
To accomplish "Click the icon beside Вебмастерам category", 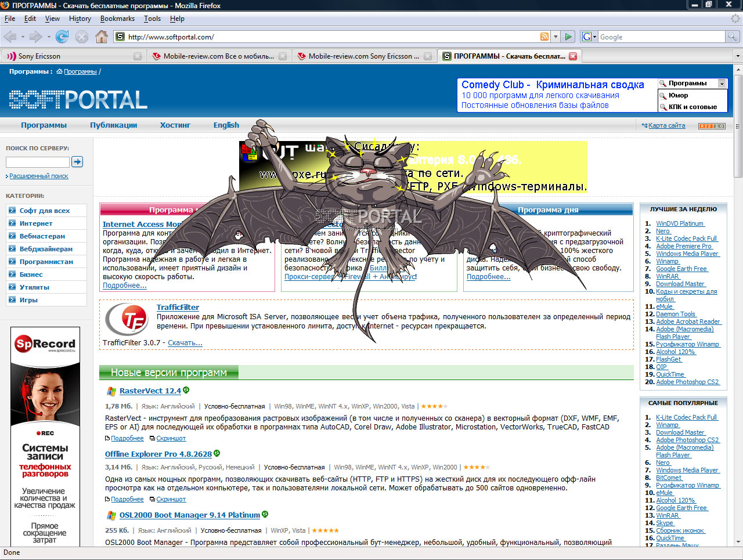I will [12, 236].
